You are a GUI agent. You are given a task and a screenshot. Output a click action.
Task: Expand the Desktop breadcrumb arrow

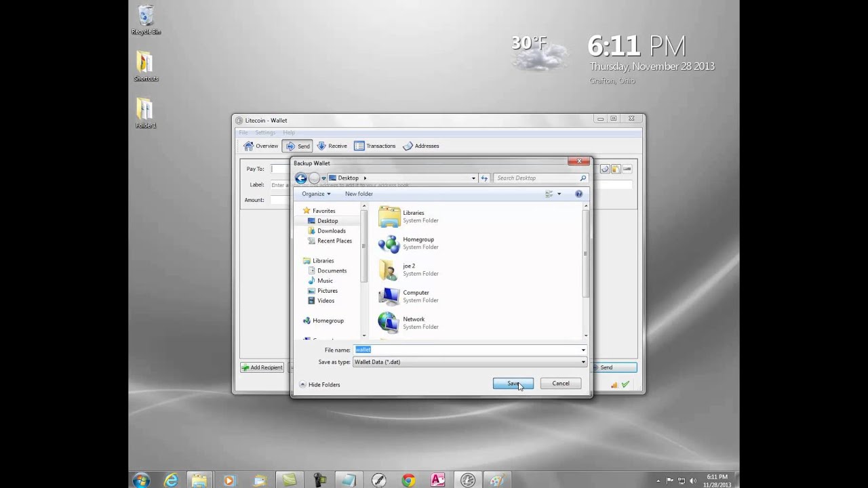(365, 178)
